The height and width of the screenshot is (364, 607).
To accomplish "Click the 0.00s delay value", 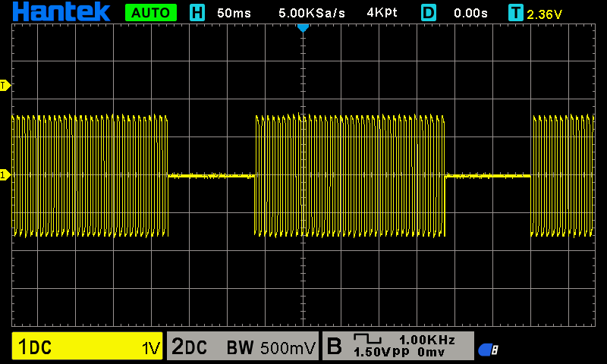I will coord(470,13).
